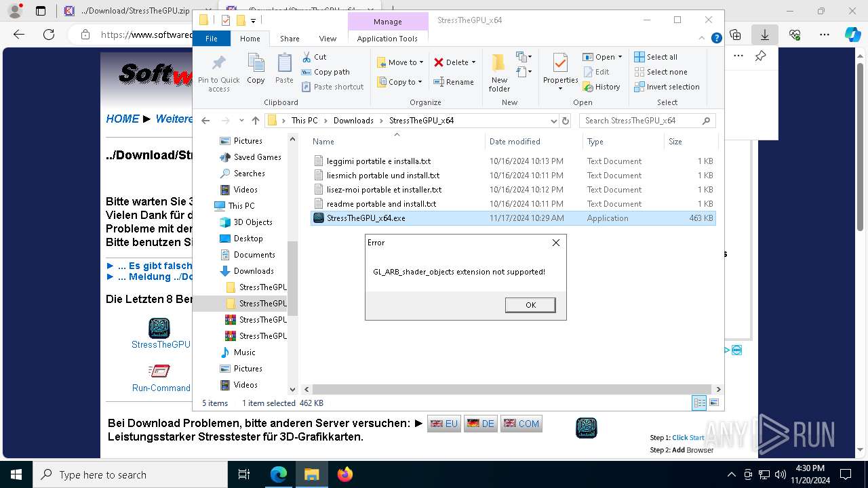The image size is (868, 488).
Task: Select Saved Games in navigation pane
Action: 257,157
